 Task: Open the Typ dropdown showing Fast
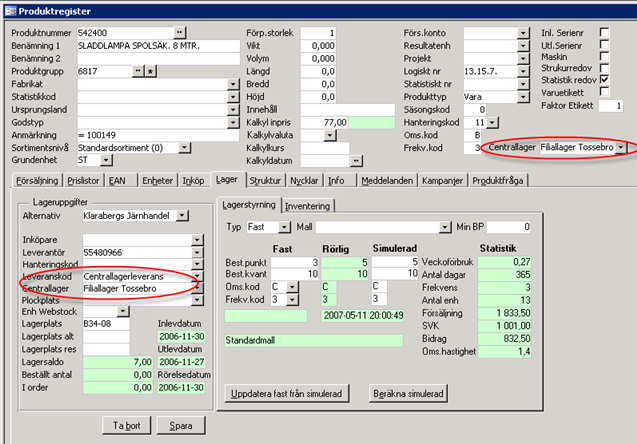click(x=272, y=227)
